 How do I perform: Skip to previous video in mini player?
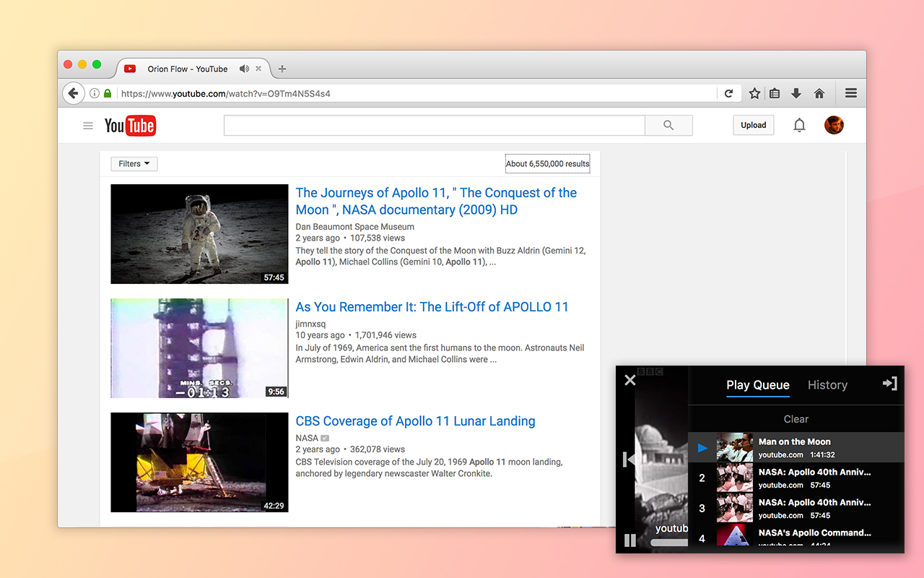(629, 460)
